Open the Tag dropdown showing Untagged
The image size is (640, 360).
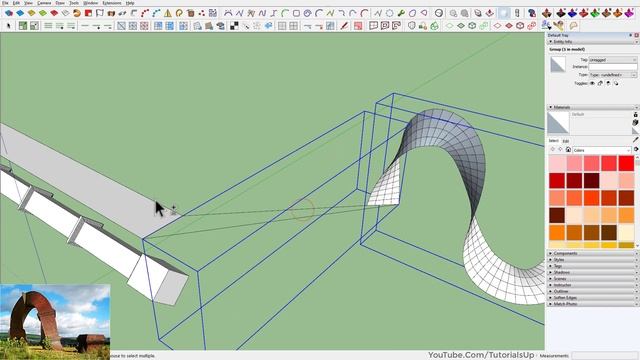pyautogui.click(x=613, y=60)
